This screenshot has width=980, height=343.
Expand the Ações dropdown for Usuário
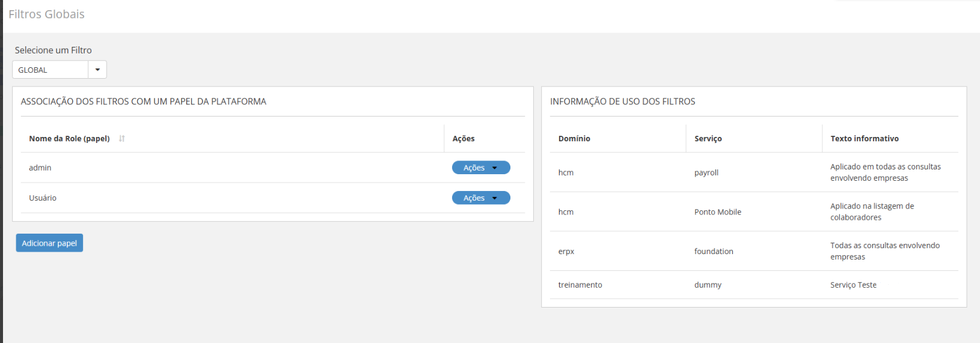pyautogui.click(x=480, y=198)
